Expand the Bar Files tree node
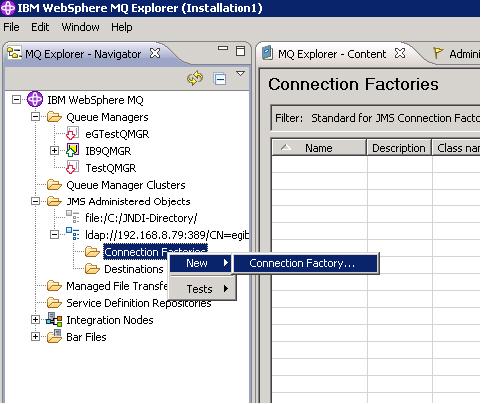Viewport: 481px width, 404px height. point(35,337)
